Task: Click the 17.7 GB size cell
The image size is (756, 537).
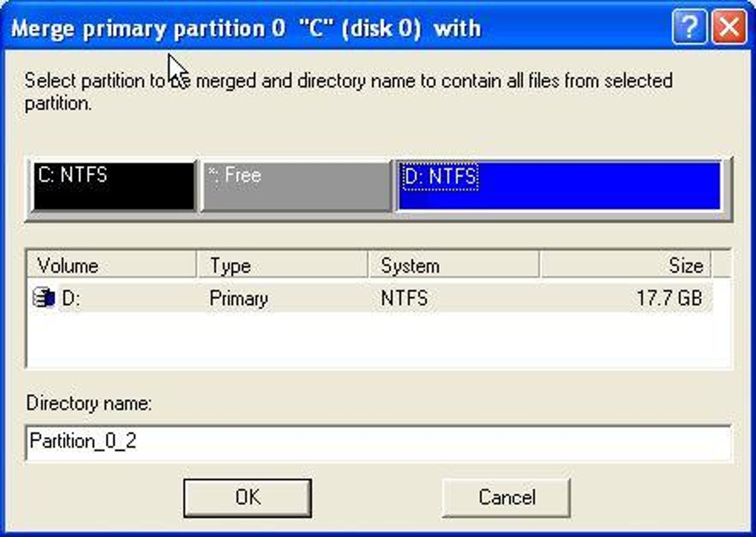Action: point(669,298)
